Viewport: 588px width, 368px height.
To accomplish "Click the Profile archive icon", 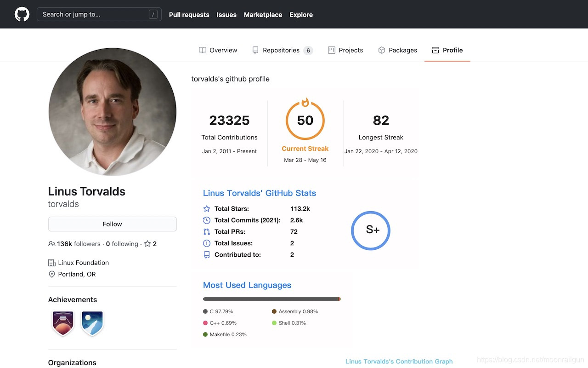I will click(435, 50).
